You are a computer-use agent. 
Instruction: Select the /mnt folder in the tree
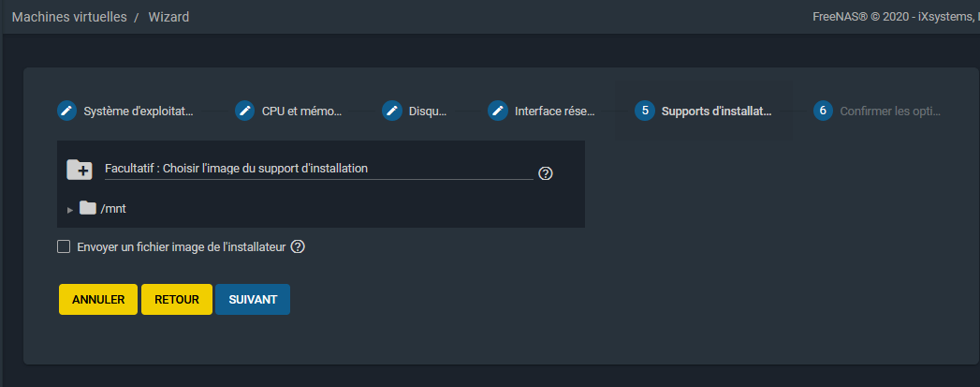tap(113, 209)
